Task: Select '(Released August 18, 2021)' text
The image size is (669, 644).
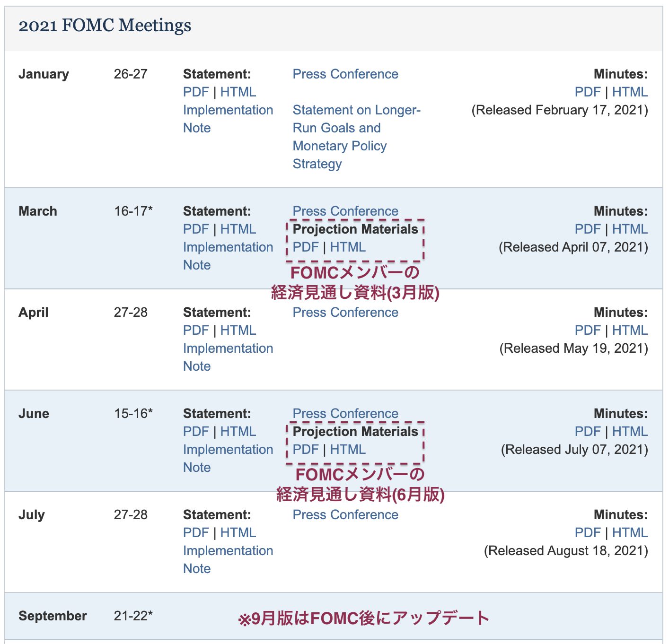Action: point(566,551)
